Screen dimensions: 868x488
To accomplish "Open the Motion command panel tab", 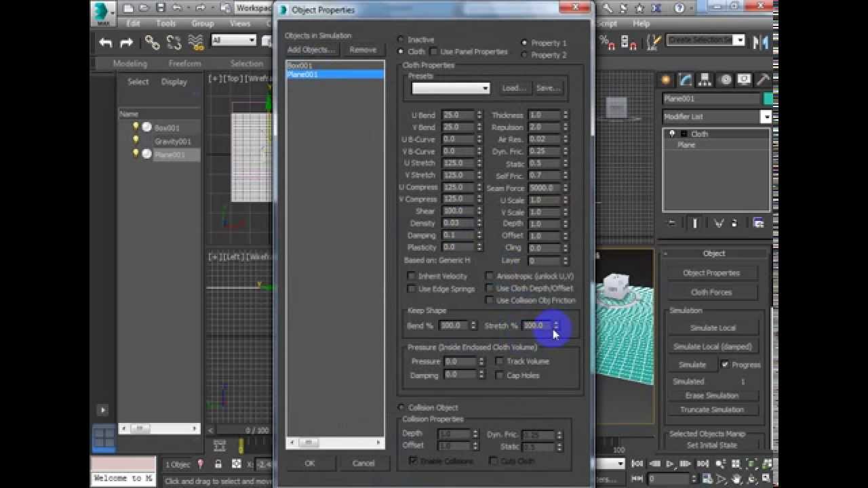I will coord(726,80).
